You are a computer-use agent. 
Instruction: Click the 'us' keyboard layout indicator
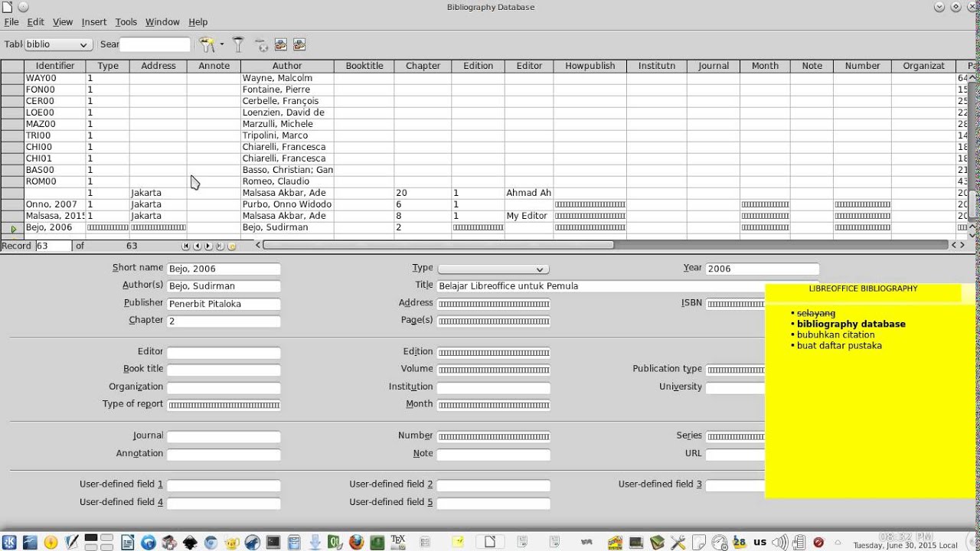point(759,542)
